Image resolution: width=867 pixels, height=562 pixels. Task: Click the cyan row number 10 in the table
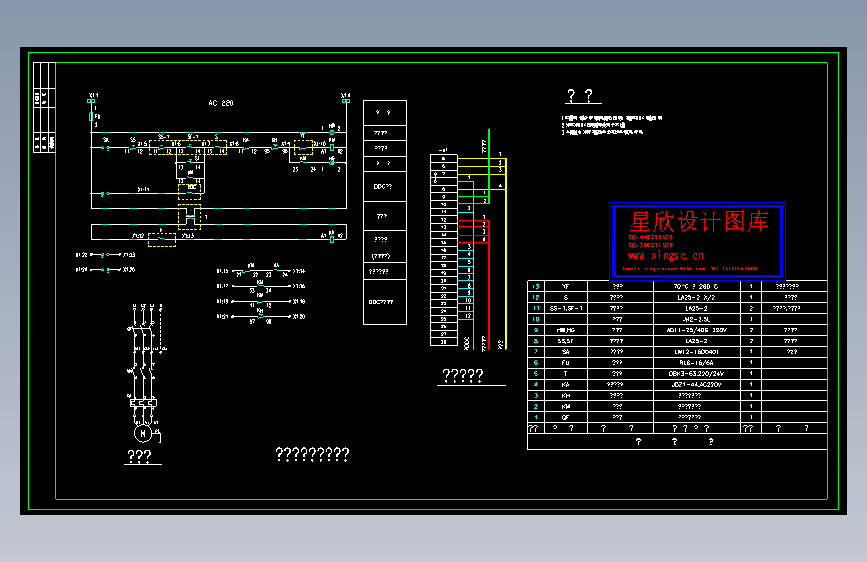[x=536, y=319]
